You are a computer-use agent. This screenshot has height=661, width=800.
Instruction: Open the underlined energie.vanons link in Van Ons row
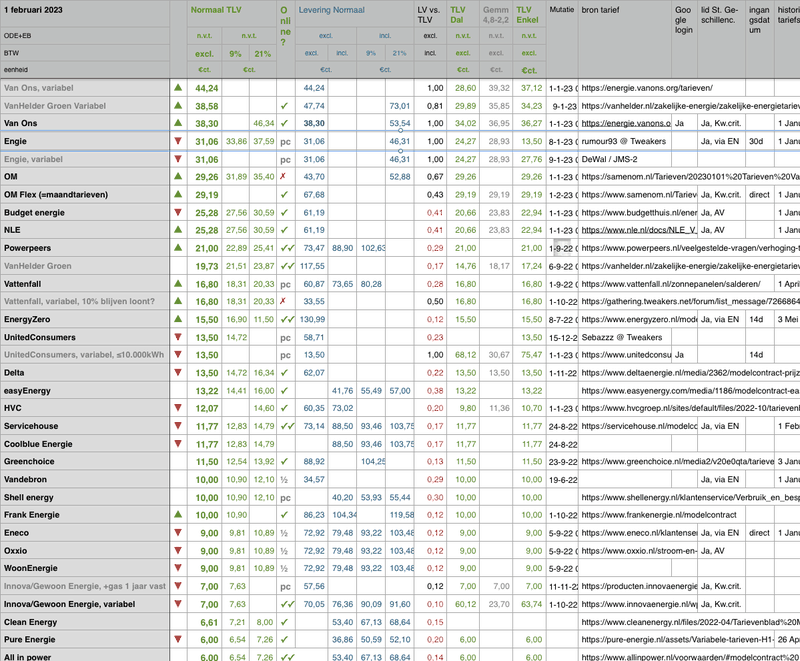(x=626, y=123)
